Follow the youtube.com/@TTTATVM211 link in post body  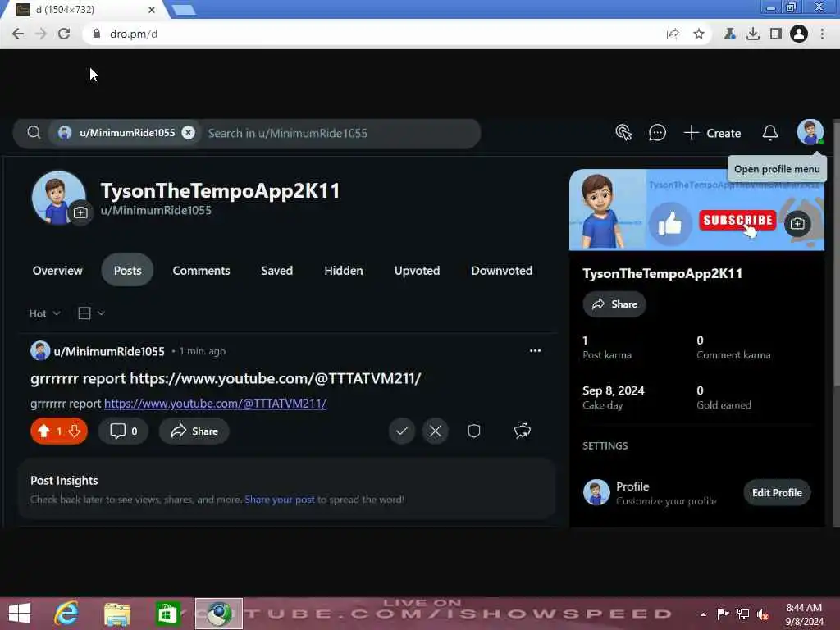point(216,404)
